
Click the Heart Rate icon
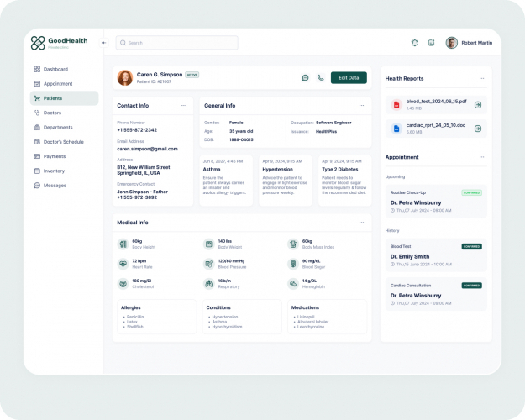pos(123,264)
